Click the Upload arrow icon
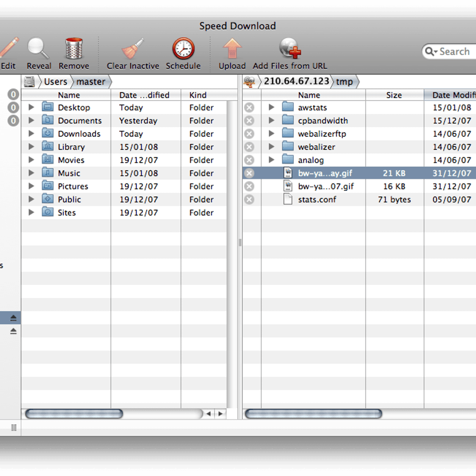Viewport: 476px width, 476px height. pyautogui.click(x=232, y=48)
